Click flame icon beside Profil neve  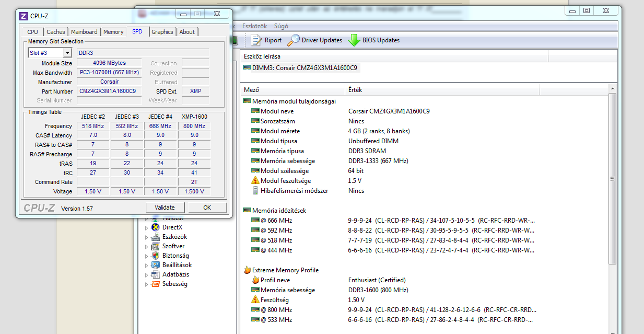click(255, 280)
